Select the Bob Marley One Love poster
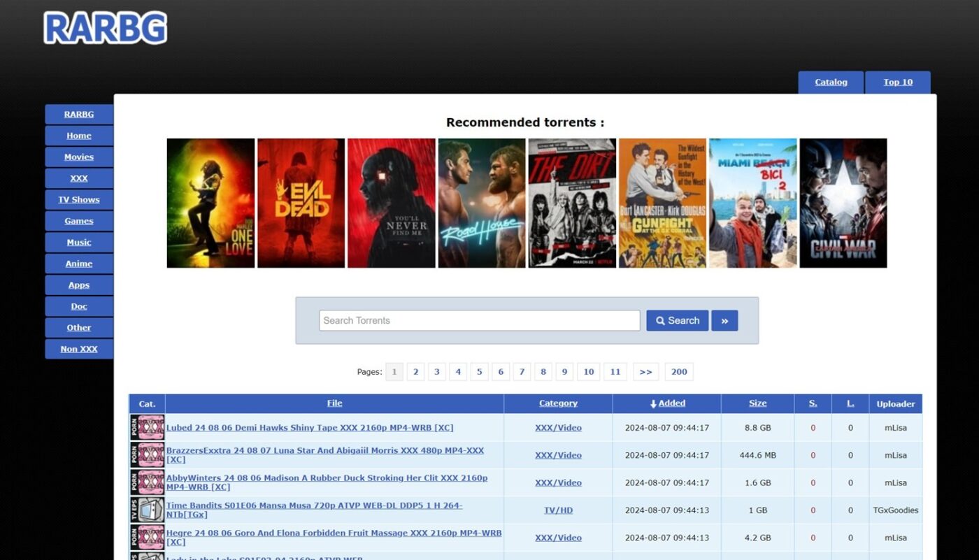The image size is (979, 560). point(210,203)
